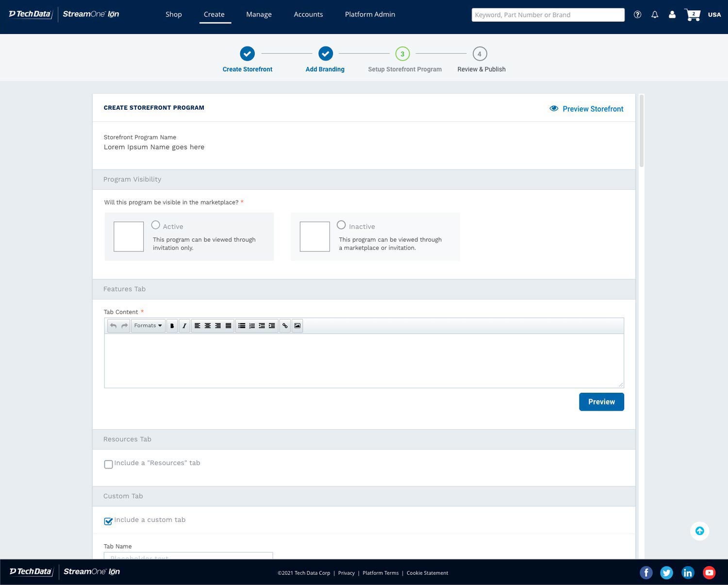Select the Active visibility radio button
The width and height of the screenshot is (728, 585).
155,225
